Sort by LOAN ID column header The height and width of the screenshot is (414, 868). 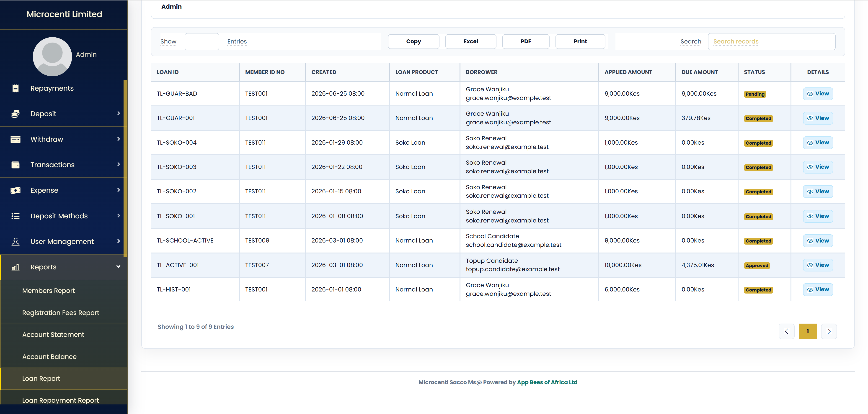click(x=195, y=72)
